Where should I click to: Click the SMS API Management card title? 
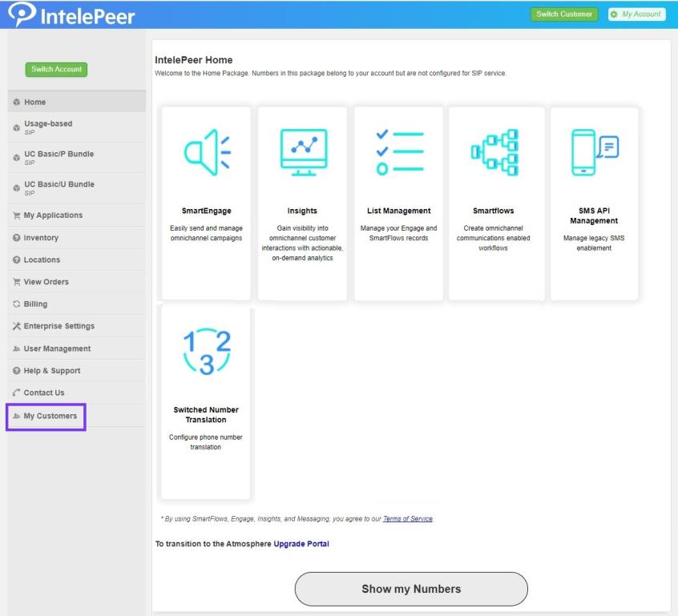coord(594,215)
